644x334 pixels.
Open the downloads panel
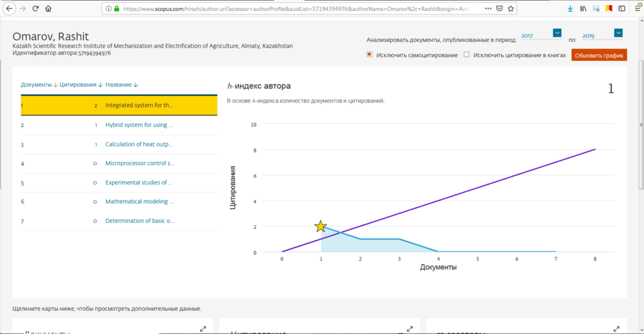pyautogui.click(x=570, y=8)
